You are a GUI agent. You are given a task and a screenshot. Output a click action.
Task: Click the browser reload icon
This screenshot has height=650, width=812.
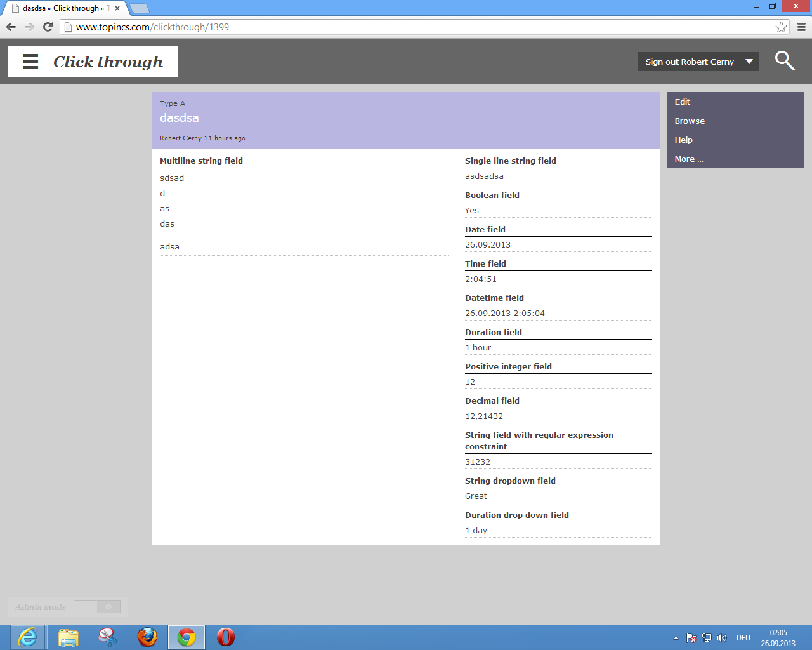[x=48, y=27]
